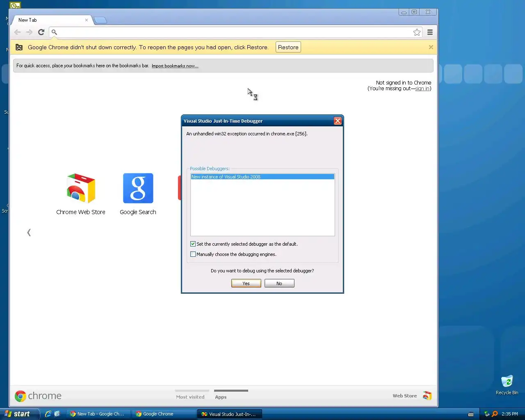Screen dimensions: 525x420
Task: Check manually choose the debugging engines
Action: pyautogui.click(x=193, y=254)
